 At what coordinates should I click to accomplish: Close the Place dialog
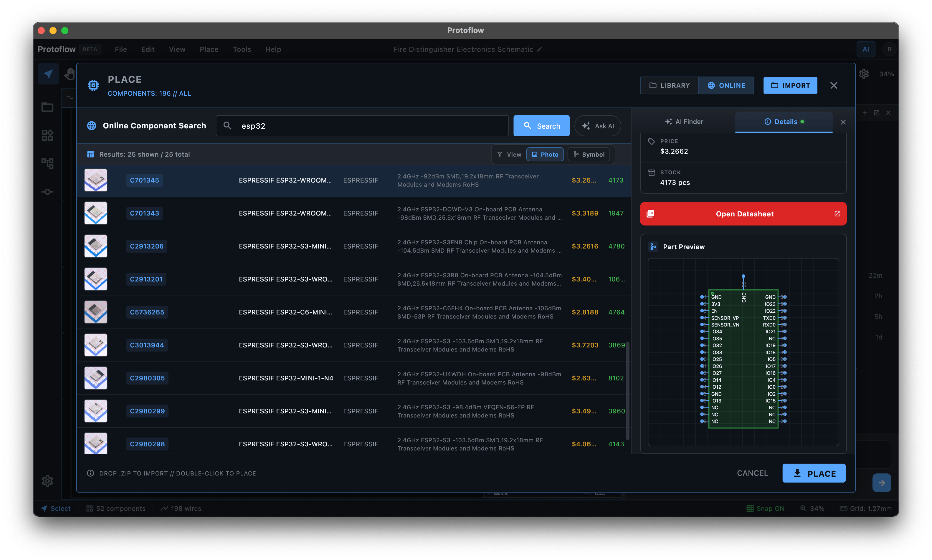pyautogui.click(x=834, y=85)
